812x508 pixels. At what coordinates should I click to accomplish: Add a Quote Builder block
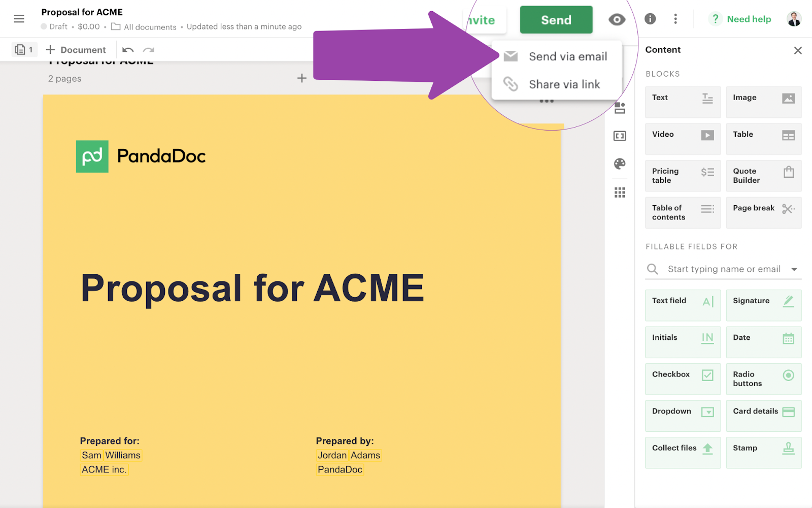[764, 176]
